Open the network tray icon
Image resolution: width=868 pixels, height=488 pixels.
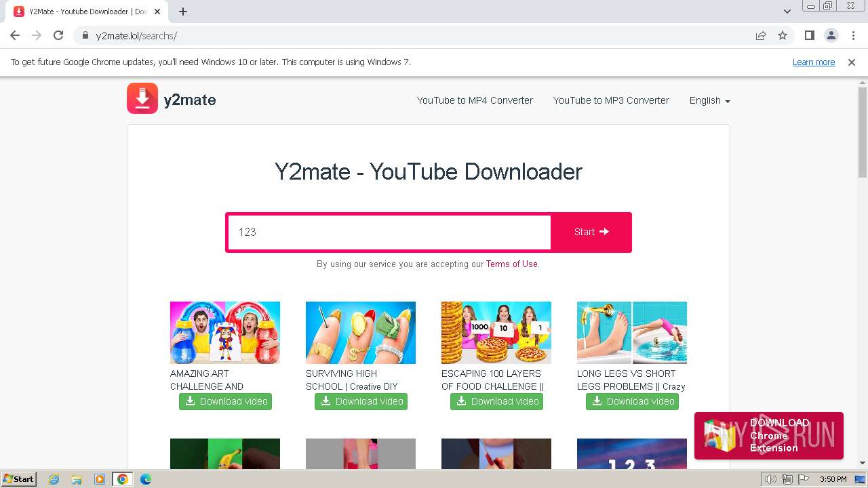[788, 479]
